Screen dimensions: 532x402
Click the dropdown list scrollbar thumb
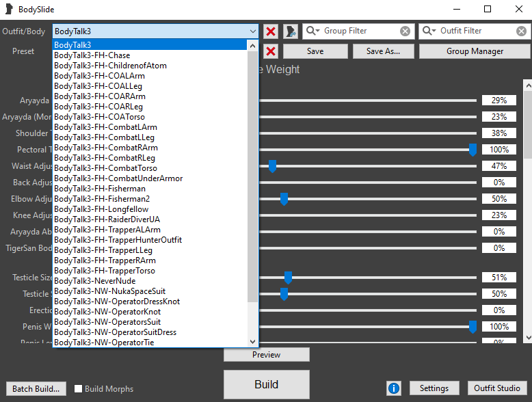(x=252, y=176)
